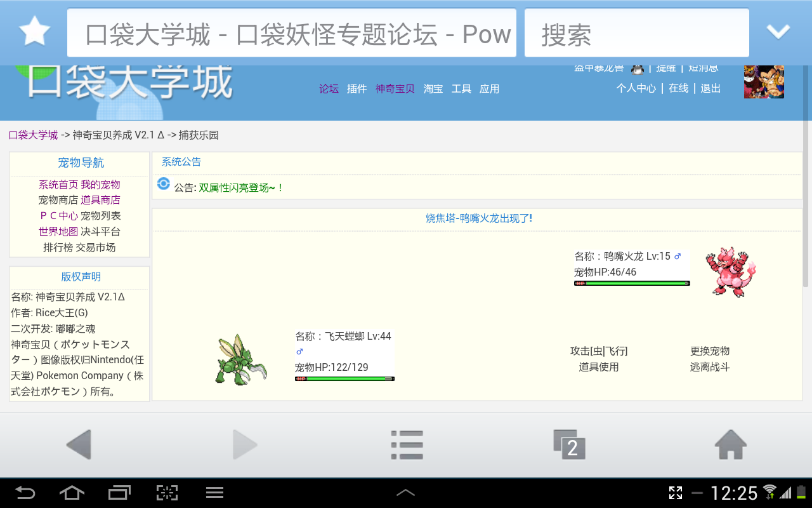
Task: Click the announcement circle icon beside 公告
Action: click(164, 184)
